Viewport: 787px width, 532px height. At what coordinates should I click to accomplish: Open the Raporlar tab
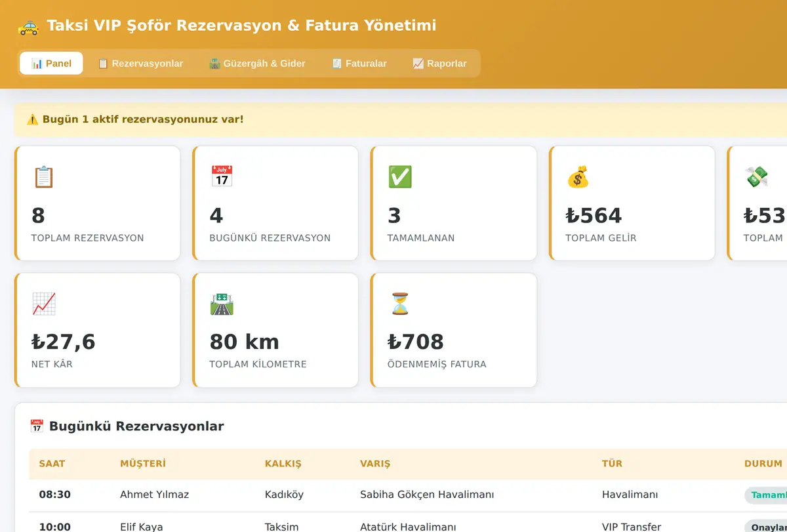pyautogui.click(x=439, y=64)
